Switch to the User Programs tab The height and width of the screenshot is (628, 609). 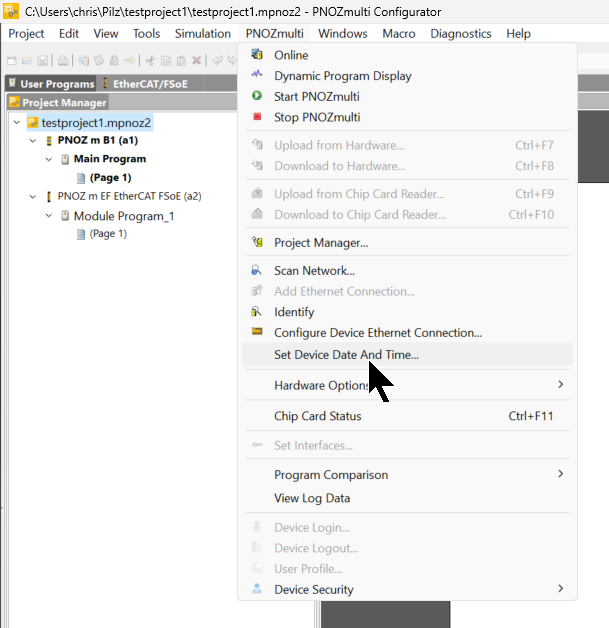51,84
